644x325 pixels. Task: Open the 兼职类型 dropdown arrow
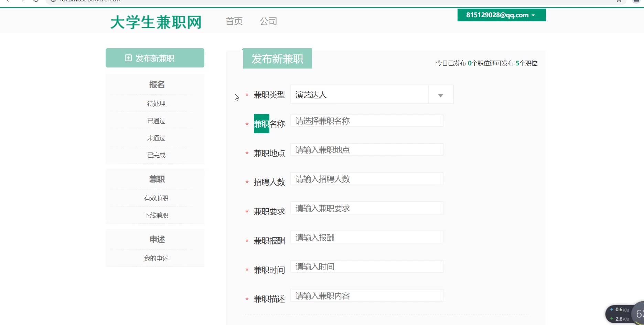(x=441, y=95)
